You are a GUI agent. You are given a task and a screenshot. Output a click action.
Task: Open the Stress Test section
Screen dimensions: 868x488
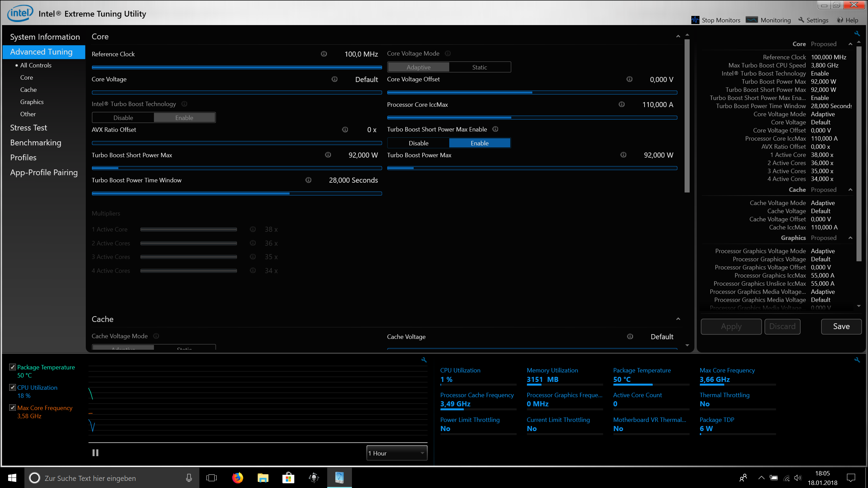pos(28,128)
